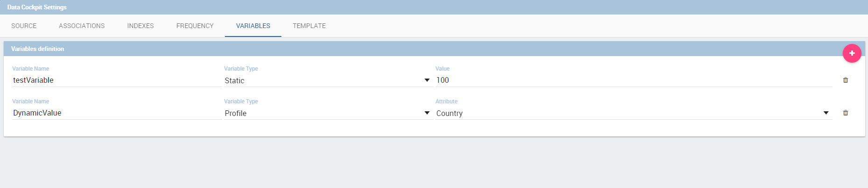Click the Data Cockpit Settings title bar
The image size is (868, 188).
pyautogui.click(x=434, y=7)
